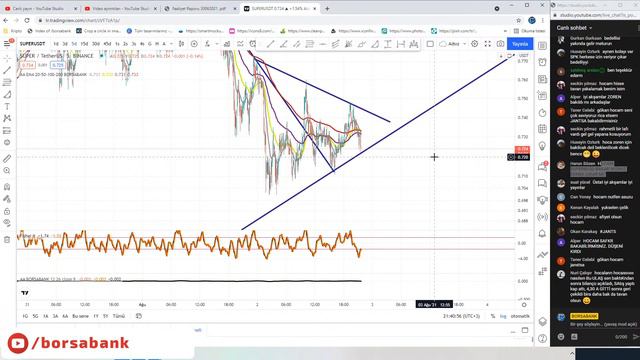
Task: Open help question mark in right sidebar
Action: click(x=542, y=338)
